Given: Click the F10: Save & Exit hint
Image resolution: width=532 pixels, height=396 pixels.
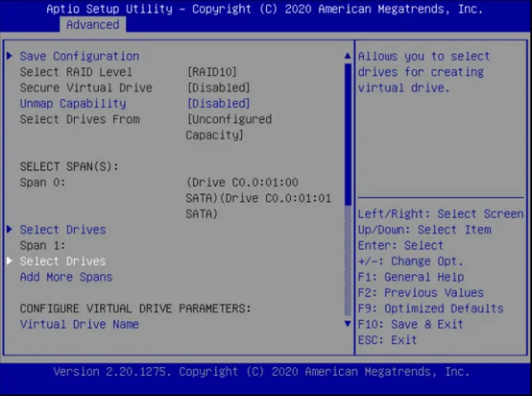Looking at the screenshot, I should [411, 324].
